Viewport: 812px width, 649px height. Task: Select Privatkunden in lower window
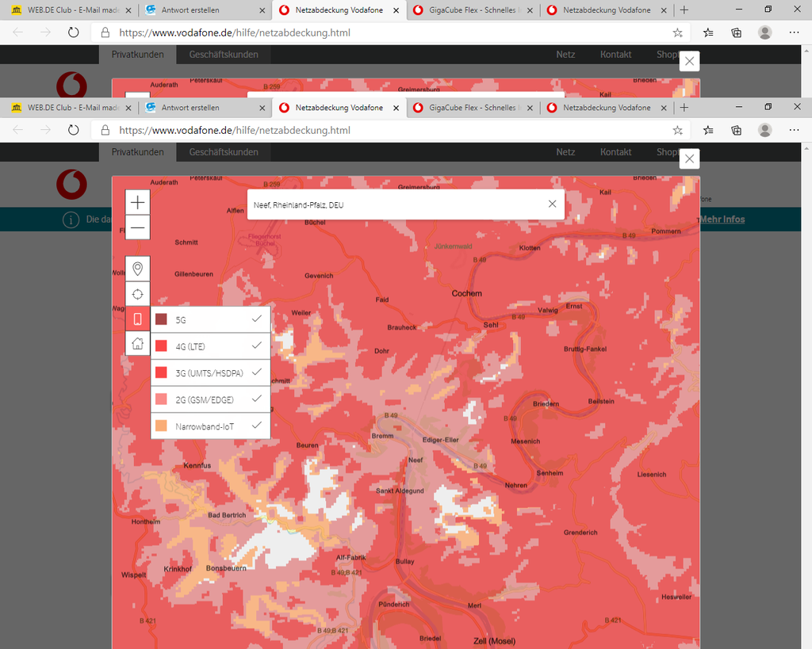point(138,152)
